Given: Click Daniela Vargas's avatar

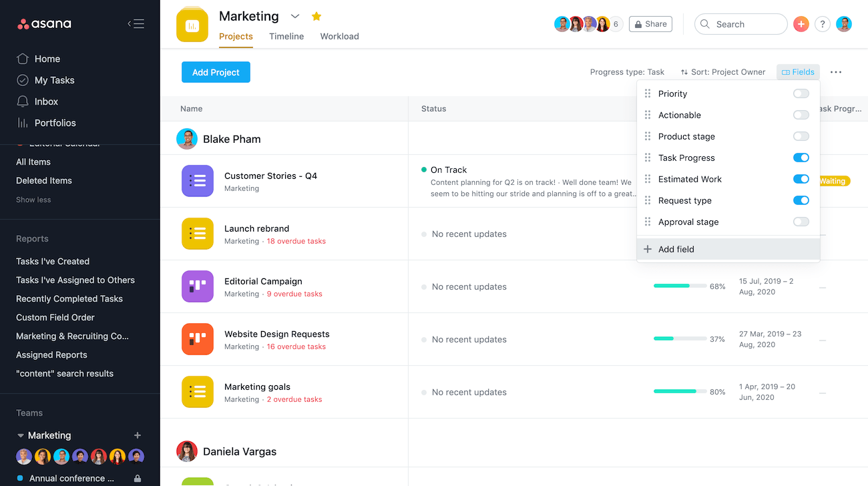Looking at the screenshot, I should coord(187,451).
